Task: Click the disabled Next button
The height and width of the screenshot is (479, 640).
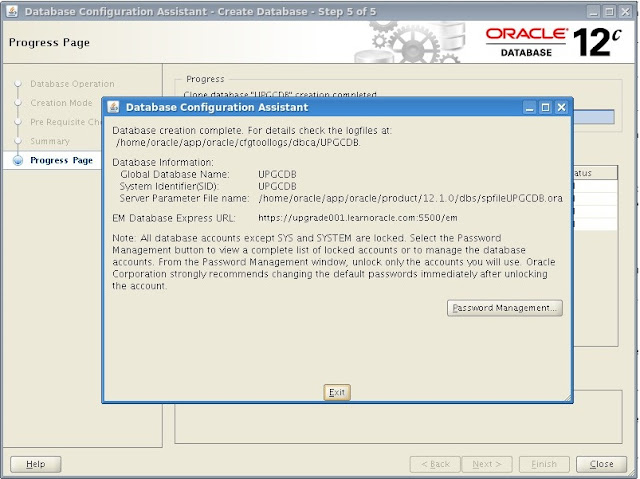Action: click(487, 464)
